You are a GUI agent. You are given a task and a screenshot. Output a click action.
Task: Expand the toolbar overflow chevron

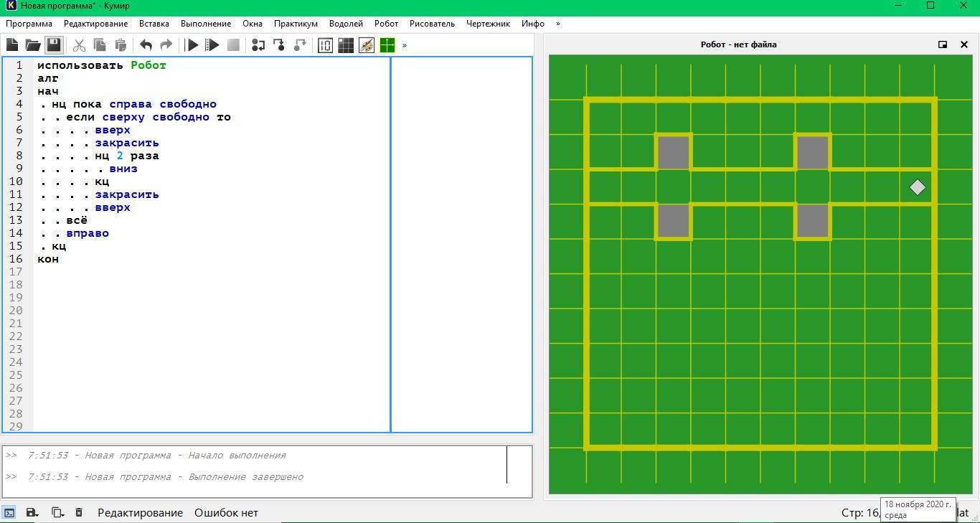[x=405, y=45]
